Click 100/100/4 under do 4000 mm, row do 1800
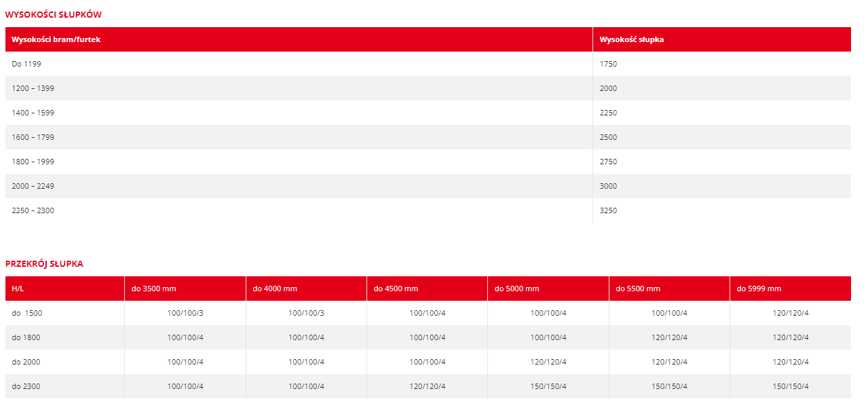The height and width of the screenshot is (408, 868). click(x=306, y=337)
